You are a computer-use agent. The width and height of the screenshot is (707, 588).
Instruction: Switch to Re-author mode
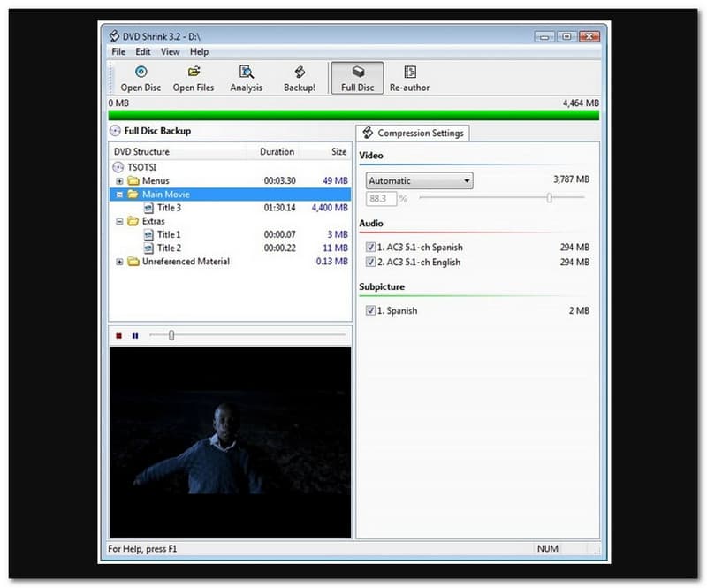[409, 73]
